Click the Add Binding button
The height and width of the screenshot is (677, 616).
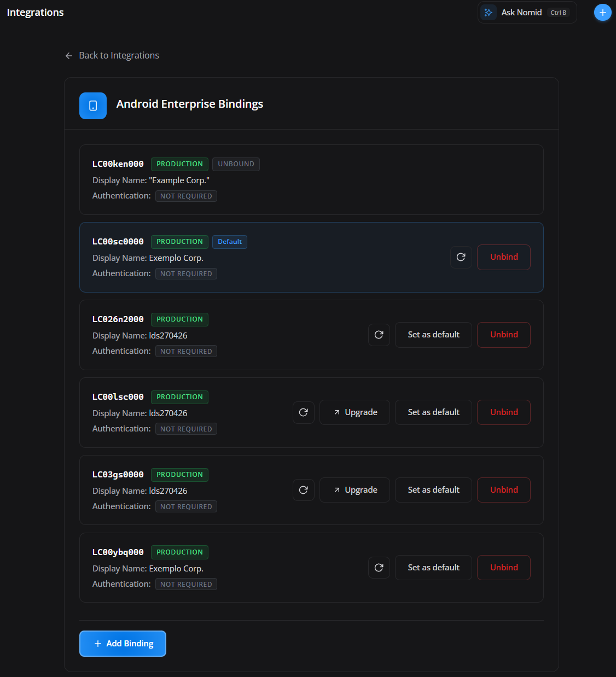pos(123,644)
